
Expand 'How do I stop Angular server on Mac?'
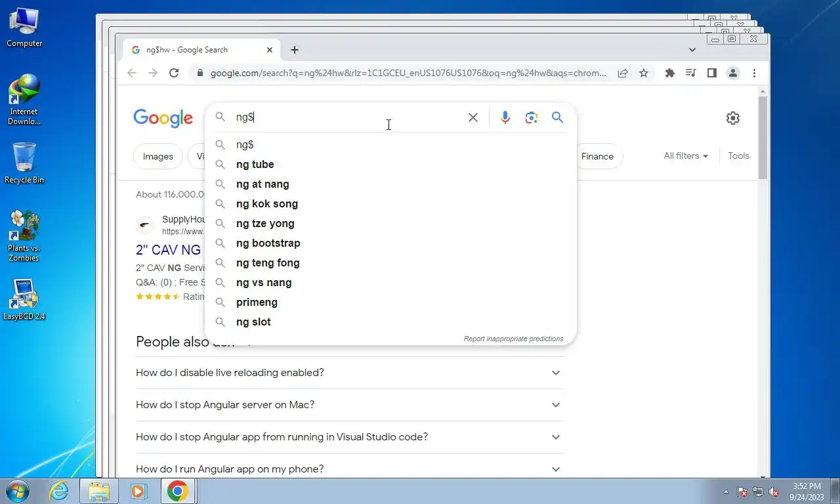(350, 405)
